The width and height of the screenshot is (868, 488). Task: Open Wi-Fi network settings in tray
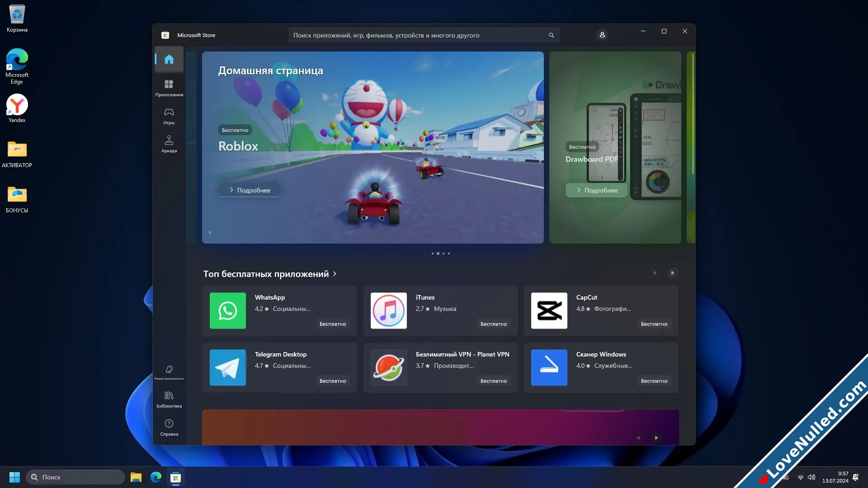800,477
